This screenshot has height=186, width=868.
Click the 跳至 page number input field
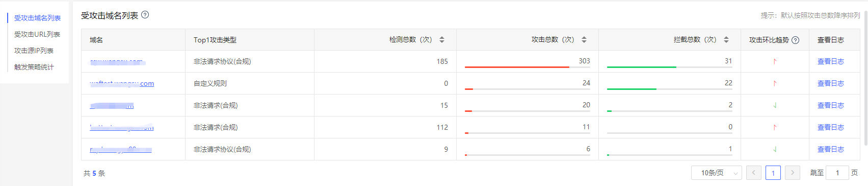click(x=837, y=173)
